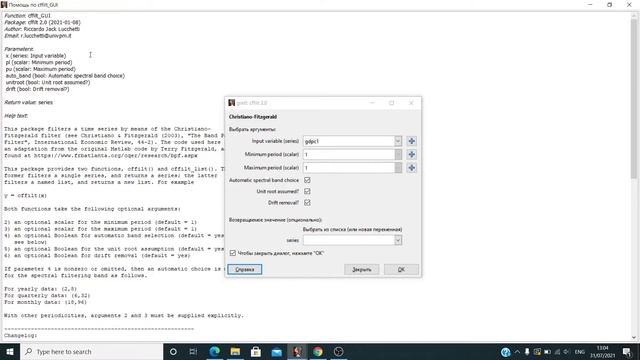
Task: Toggle Automatic spectral band choice checkbox
Action: tap(307, 180)
